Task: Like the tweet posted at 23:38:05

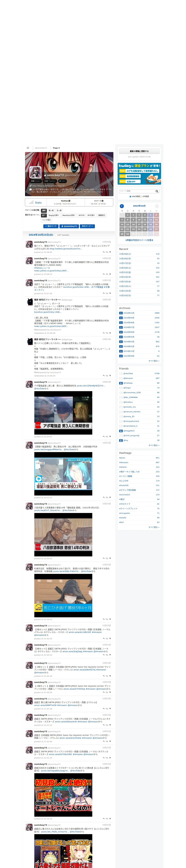Action: pyautogui.click(x=110, y=252)
